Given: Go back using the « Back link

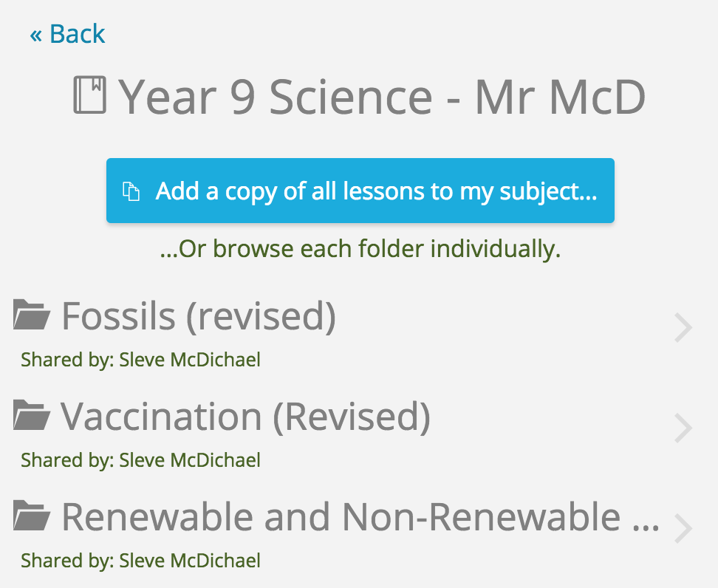Looking at the screenshot, I should (67, 34).
